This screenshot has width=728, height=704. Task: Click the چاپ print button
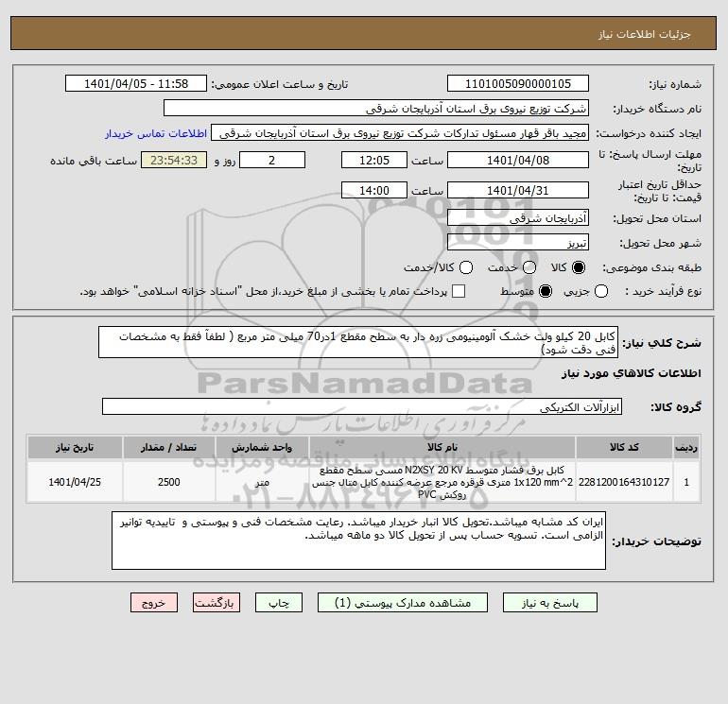(x=279, y=602)
